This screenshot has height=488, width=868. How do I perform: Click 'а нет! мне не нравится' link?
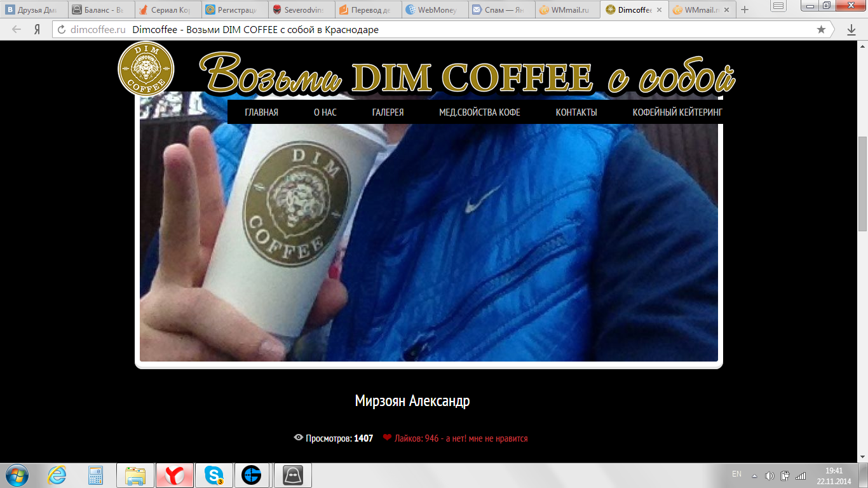[x=488, y=438]
